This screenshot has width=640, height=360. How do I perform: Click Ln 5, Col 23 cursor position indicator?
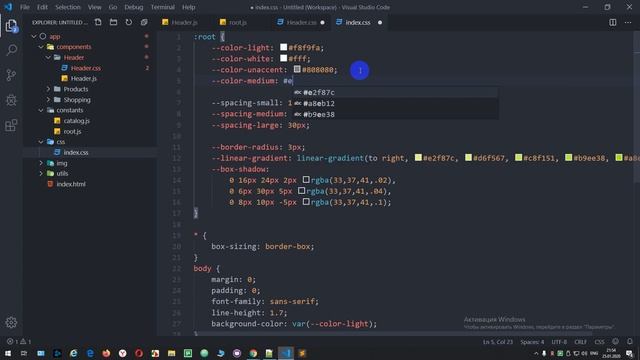[x=498, y=342]
